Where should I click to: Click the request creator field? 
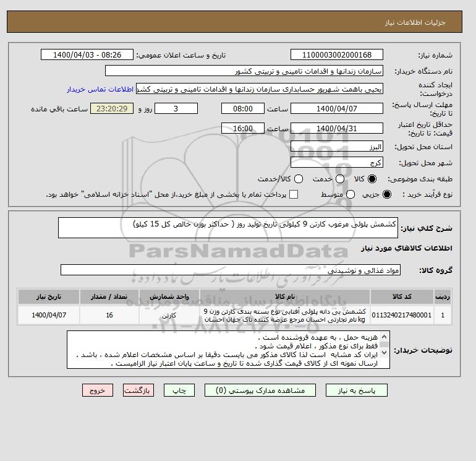coord(260,88)
